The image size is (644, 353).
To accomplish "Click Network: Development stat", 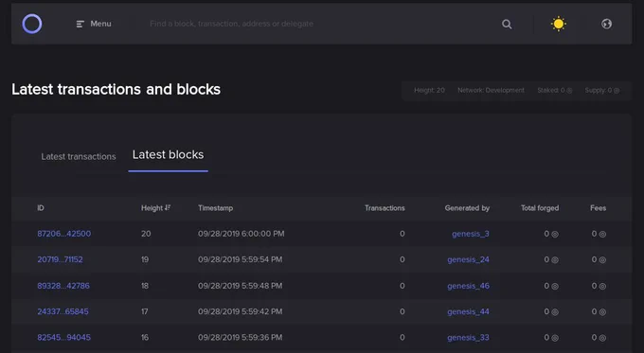I will coord(491,90).
